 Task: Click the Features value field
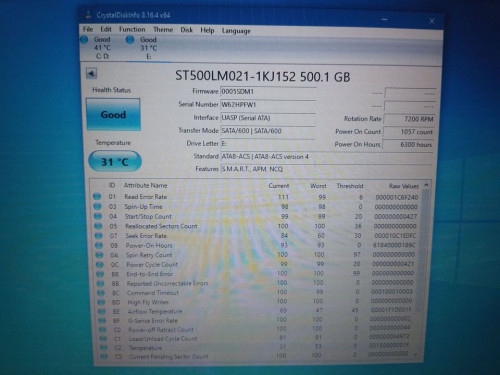coord(327,169)
